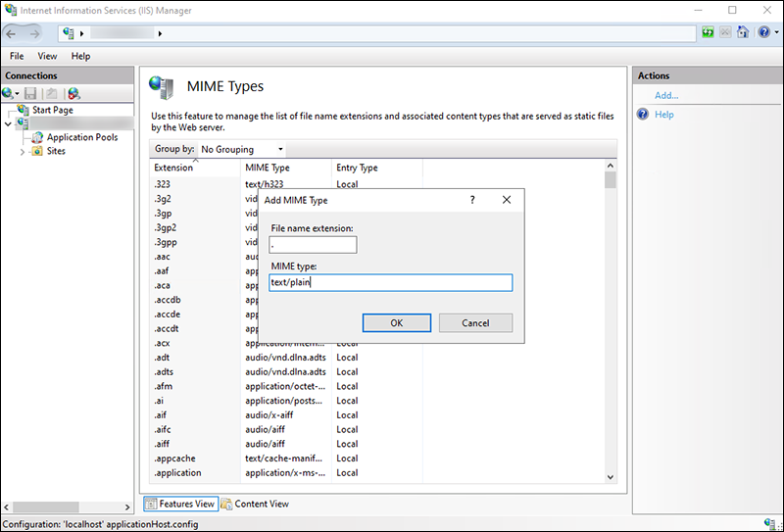Collapse the server node in Connections tree

(8, 124)
